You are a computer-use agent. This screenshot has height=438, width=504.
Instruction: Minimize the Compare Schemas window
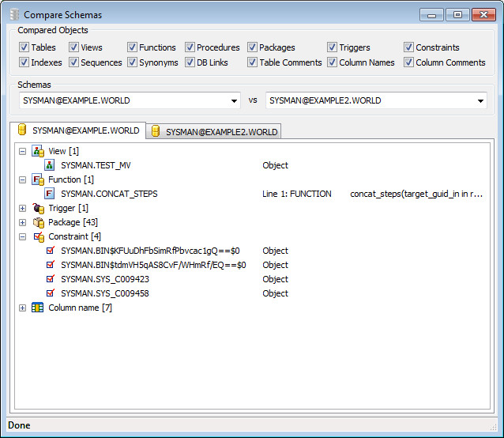pos(431,15)
